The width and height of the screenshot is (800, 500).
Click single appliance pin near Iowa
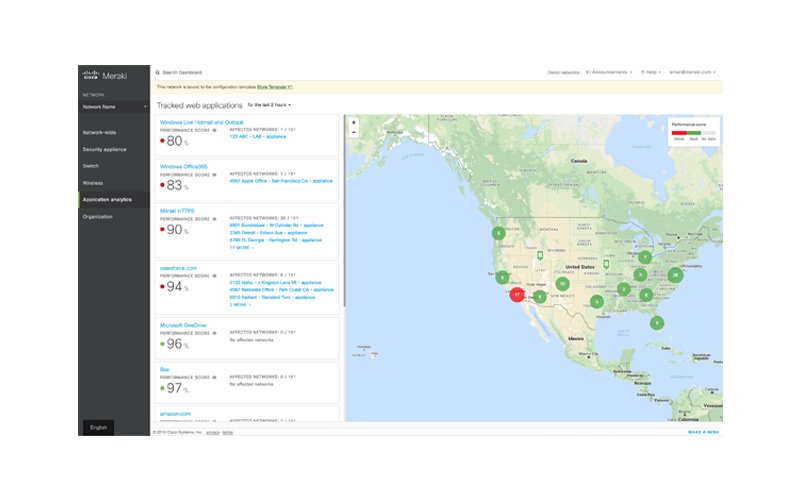606,264
